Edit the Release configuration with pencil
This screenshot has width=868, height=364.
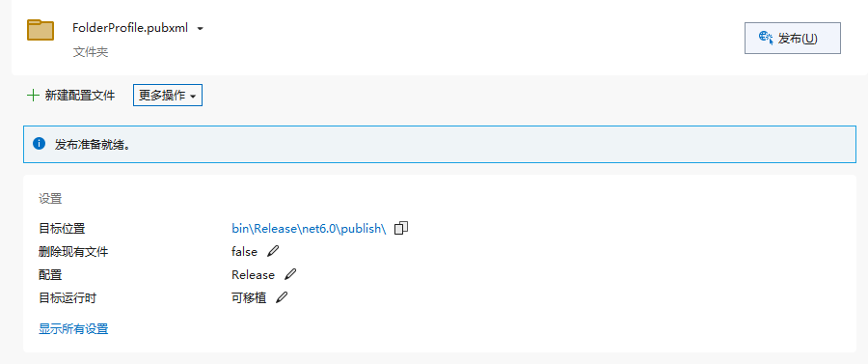click(x=290, y=275)
